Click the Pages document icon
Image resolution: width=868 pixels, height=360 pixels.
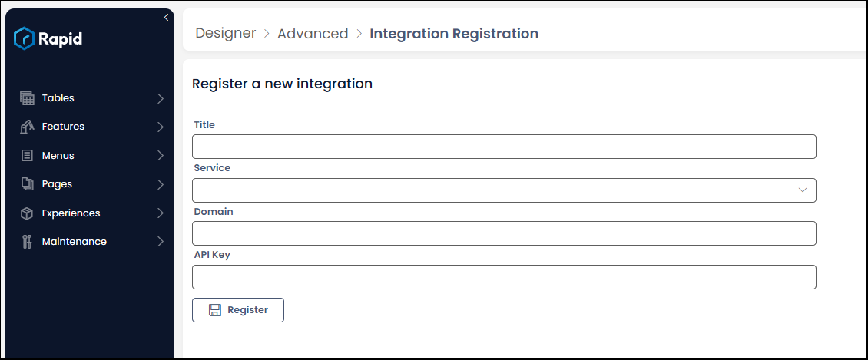pos(27,184)
